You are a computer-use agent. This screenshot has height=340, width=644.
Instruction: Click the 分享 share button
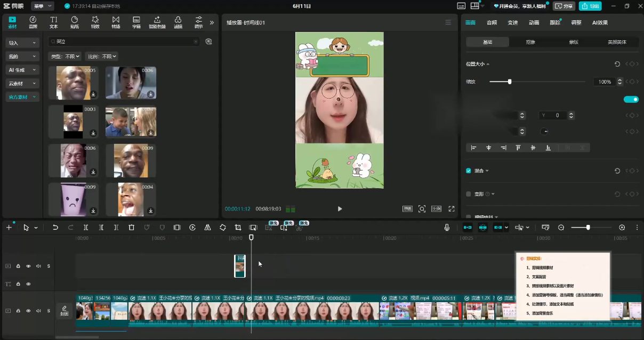click(564, 6)
